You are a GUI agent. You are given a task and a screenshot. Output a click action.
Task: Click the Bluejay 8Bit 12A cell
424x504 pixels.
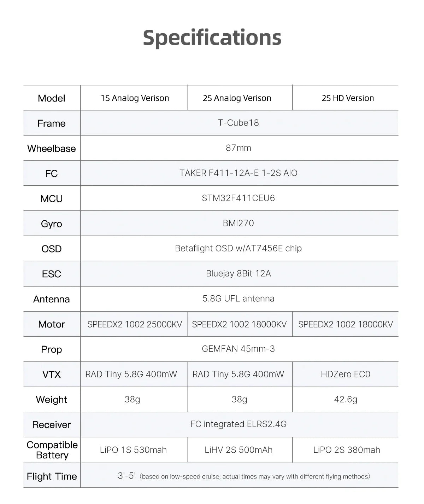tap(238, 273)
